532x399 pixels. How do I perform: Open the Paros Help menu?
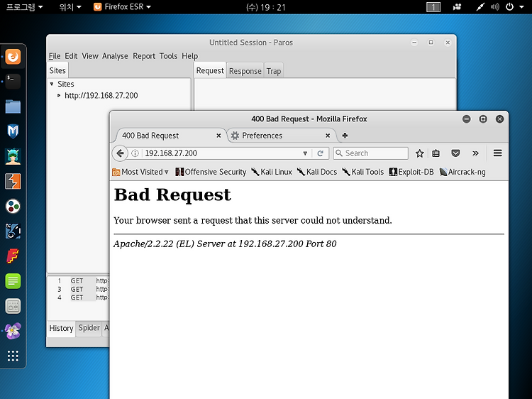[189, 56]
